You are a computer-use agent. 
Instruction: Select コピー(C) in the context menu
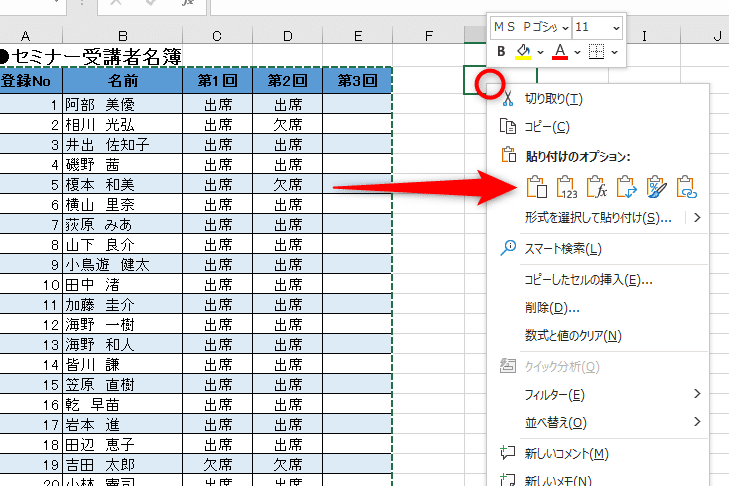click(547, 127)
